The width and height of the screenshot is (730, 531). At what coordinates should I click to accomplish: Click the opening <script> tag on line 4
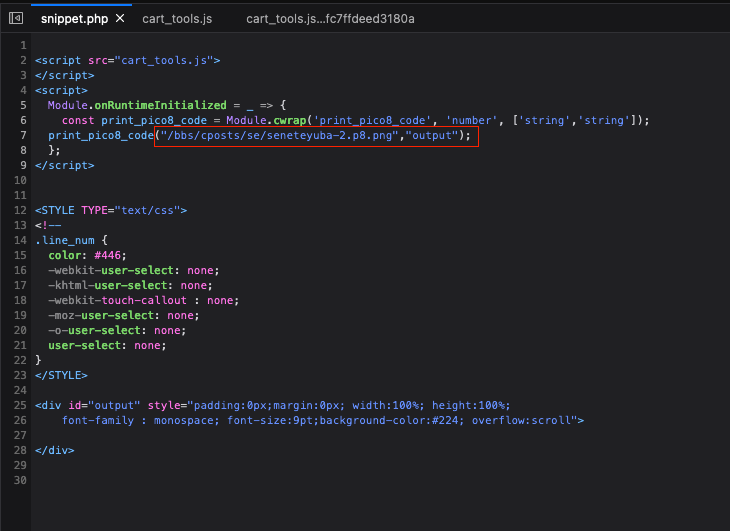tap(61, 90)
